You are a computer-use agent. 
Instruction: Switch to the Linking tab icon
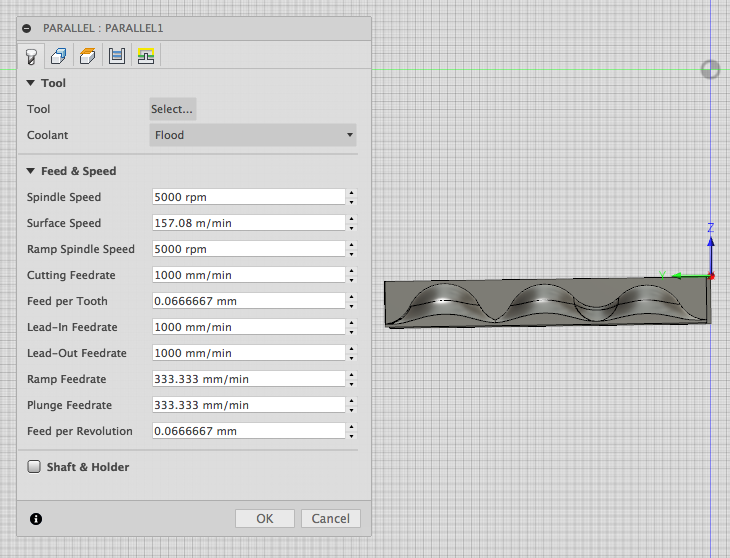point(146,56)
